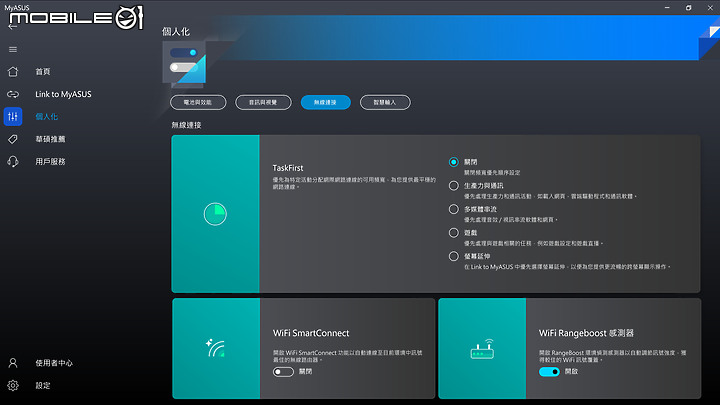This screenshot has width=720, height=405.
Task: Click the 個人化 page heading
Action: (176, 32)
